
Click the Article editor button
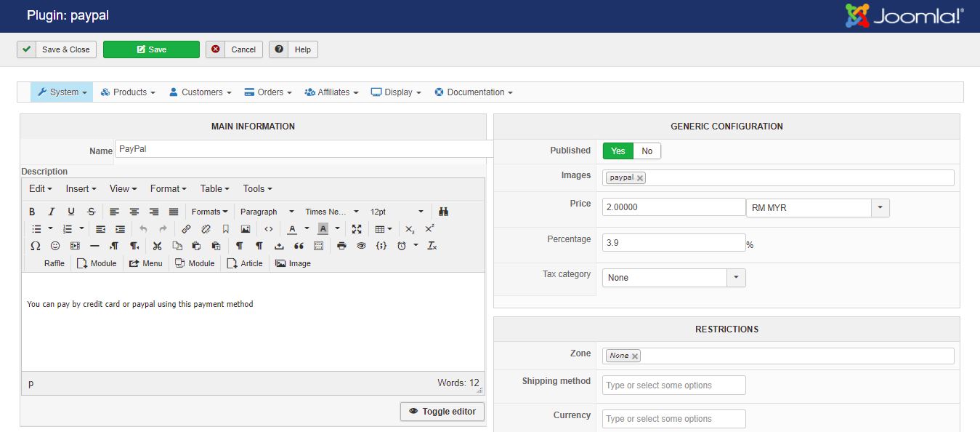click(245, 263)
